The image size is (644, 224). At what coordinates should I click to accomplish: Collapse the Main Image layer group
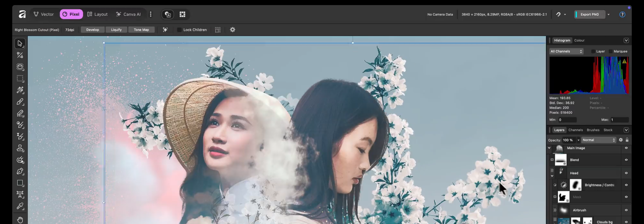(x=549, y=148)
